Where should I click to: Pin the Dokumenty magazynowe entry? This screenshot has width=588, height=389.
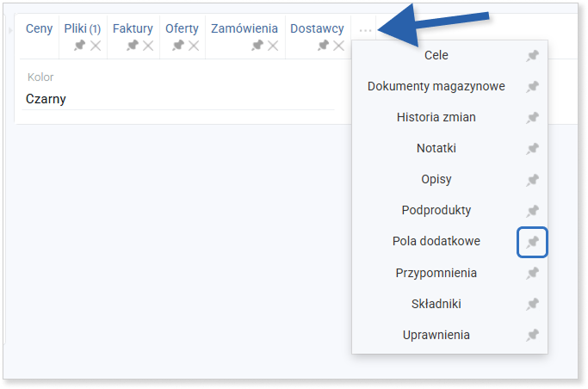pos(532,87)
